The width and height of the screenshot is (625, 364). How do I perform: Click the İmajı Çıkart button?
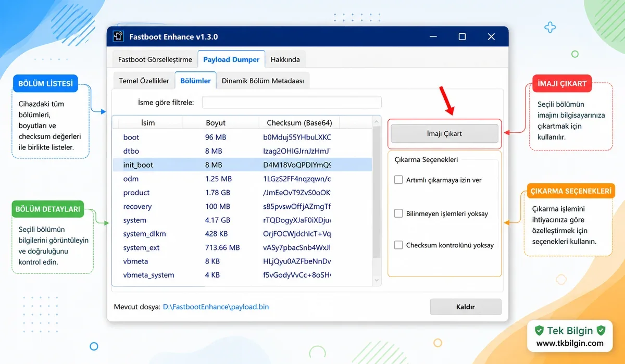pyautogui.click(x=444, y=134)
